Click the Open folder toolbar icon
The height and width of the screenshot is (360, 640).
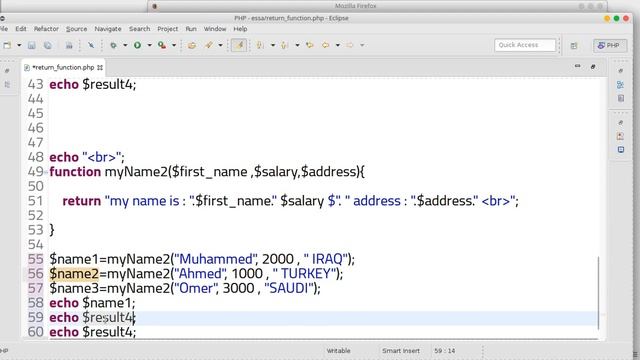[192, 45]
